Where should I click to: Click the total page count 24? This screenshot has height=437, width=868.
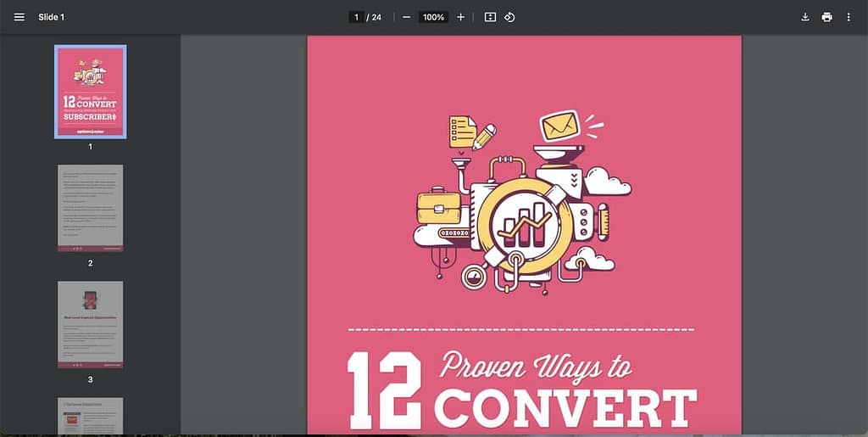point(376,17)
